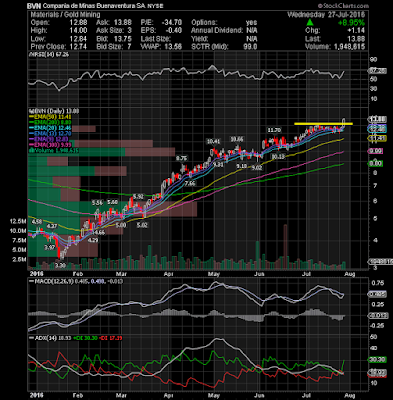
Task: Click the yellow EMA(50) legend entry
Action: (x=50, y=117)
